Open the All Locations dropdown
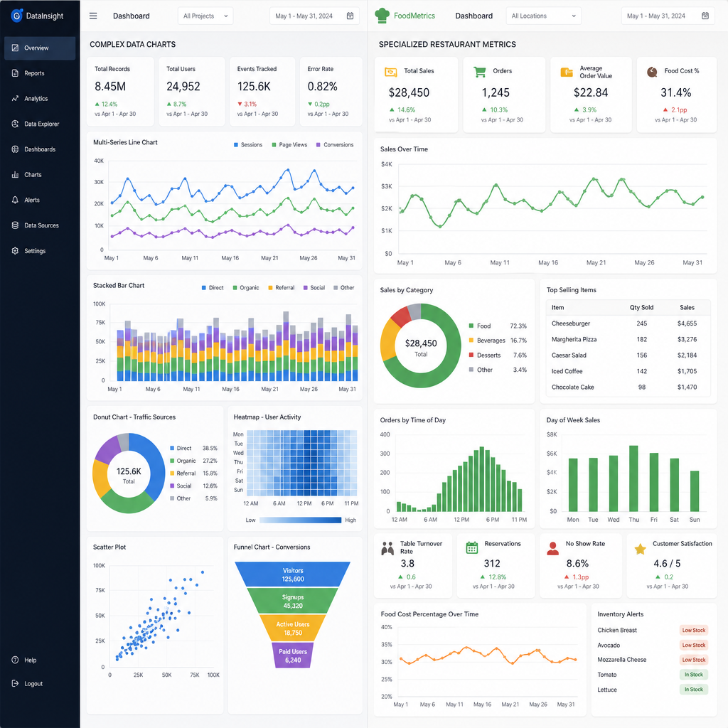This screenshot has width=728, height=728. [543, 16]
